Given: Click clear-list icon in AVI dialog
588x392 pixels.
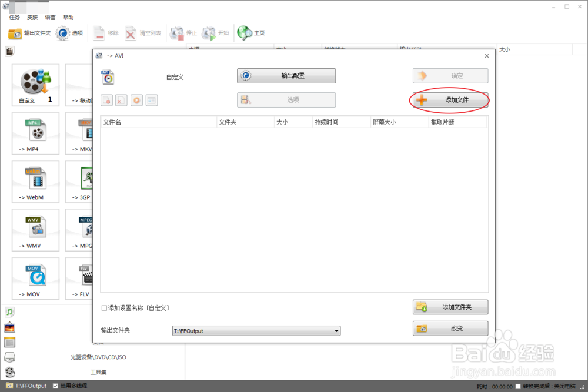Looking at the screenshot, I should [x=121, y=100].
